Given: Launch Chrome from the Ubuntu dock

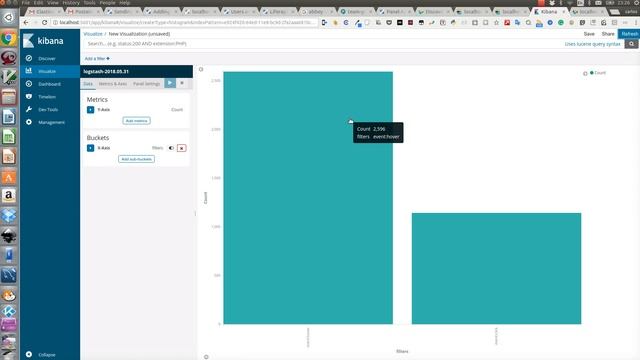Looking at the screenshot, I should click(x=9, y=38).
